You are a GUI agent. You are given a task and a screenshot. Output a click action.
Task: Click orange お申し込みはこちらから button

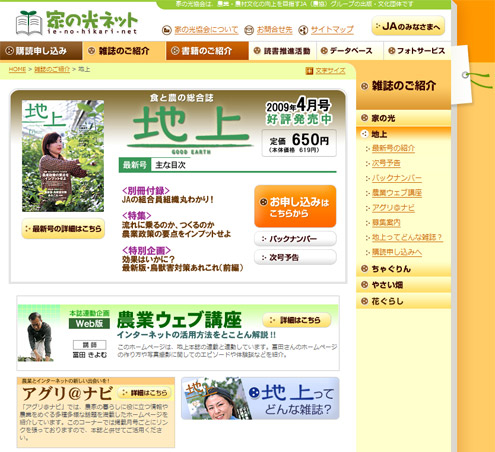click(x=295, y=206)
